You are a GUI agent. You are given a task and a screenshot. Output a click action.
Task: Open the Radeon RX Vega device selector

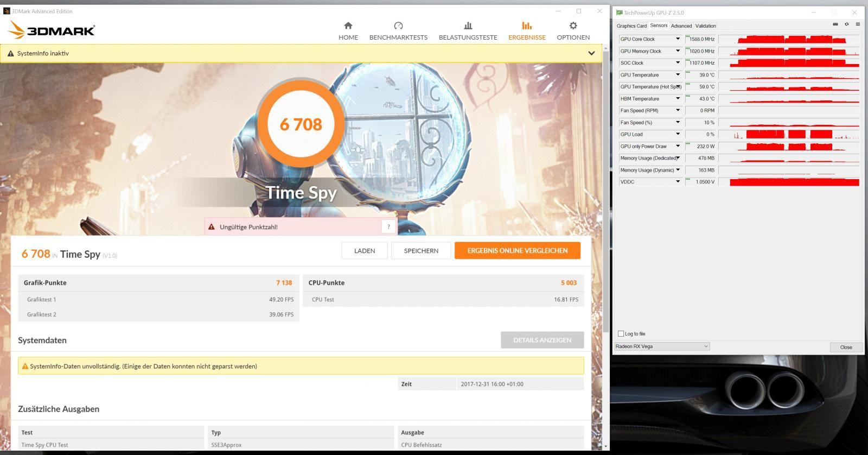[x=661, y=346]
